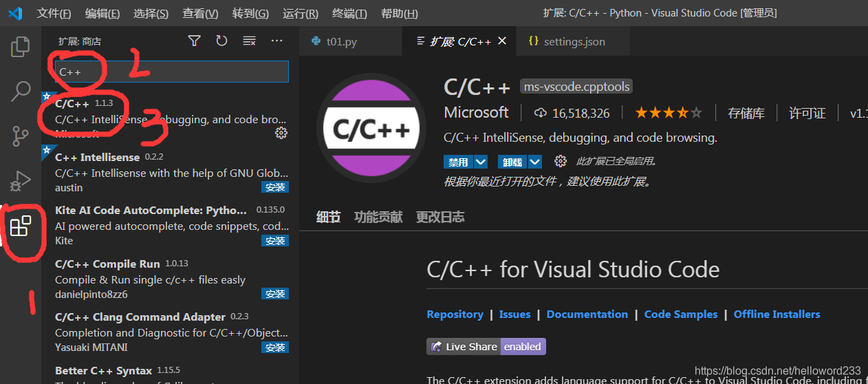Open the Search view in activity bar
The image size is (868, 384).
[21, 90]
